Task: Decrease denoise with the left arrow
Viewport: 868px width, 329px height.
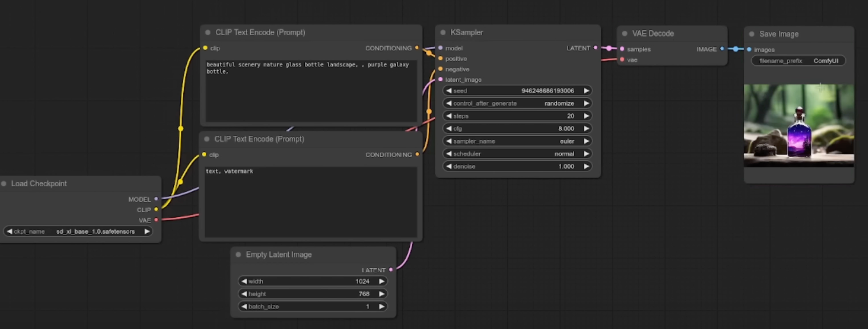Action: click(449, 166)
